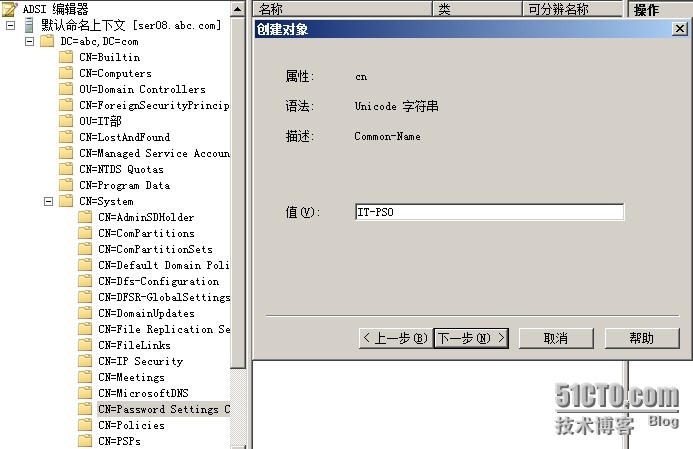Click the CN=Meetings folder icon
The height and width of the screenshot is (449, 693).
(x=85, y=377)
